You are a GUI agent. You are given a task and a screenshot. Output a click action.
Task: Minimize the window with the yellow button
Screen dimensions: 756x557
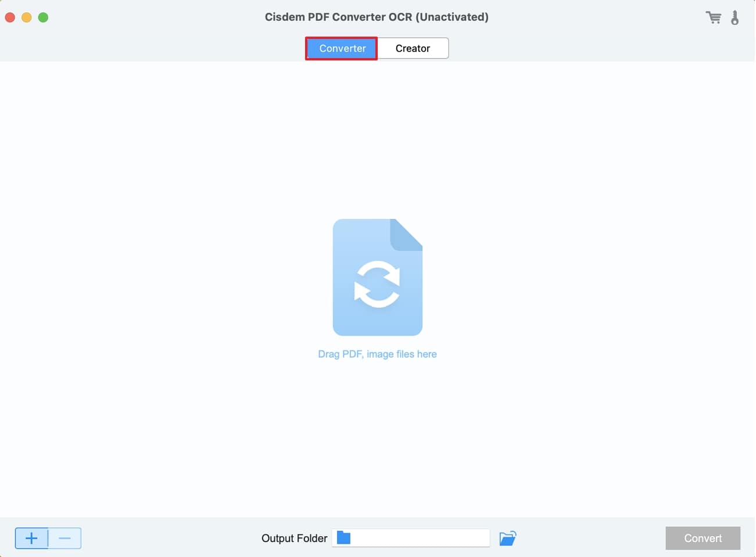[x=27, y=17]
